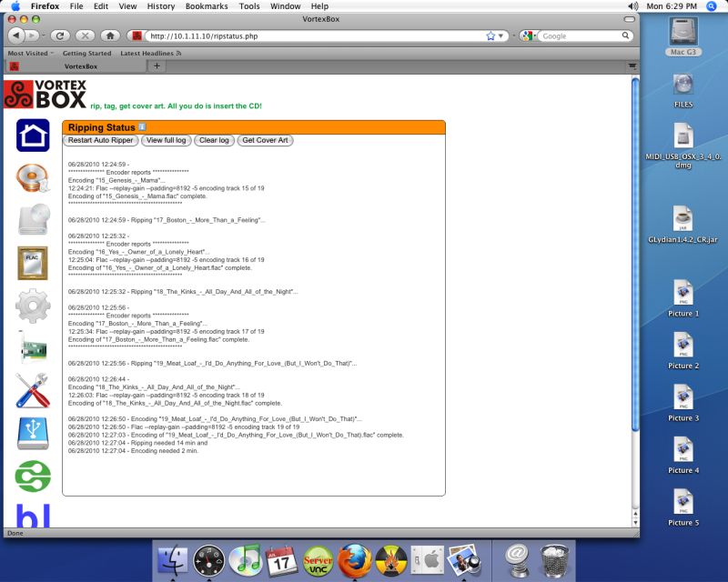Open the Mac G3 hard drive on desktop
This screenshot has width=728, height=582.
tap(683, 36)
